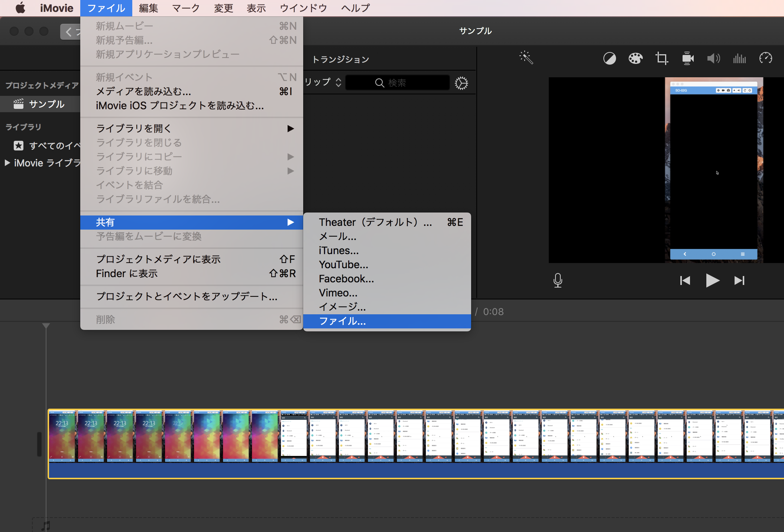Image resolution: width=784 pixels, height=532 pixels.
Task: Share to Theater (デフォルト)…
Action: pos(387,222)
